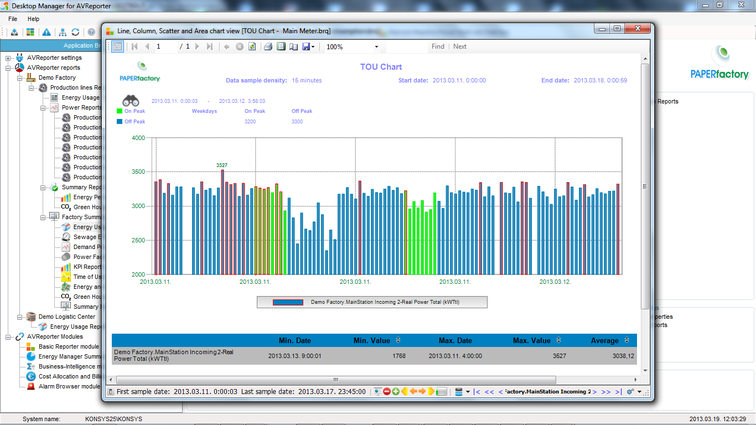Click Next search result link

(x=459, y=47)
